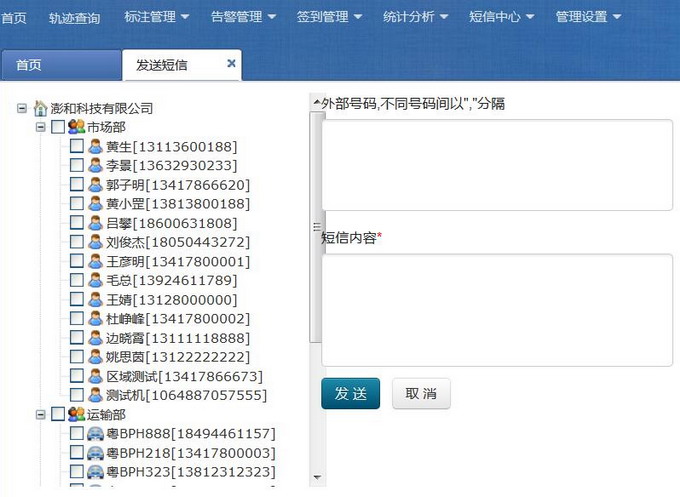This screenshot has width=680, height=497.
Task: Click the home icon beside 澎和科技有限公司
Action: pyautogui.click(x=40, y=108)
